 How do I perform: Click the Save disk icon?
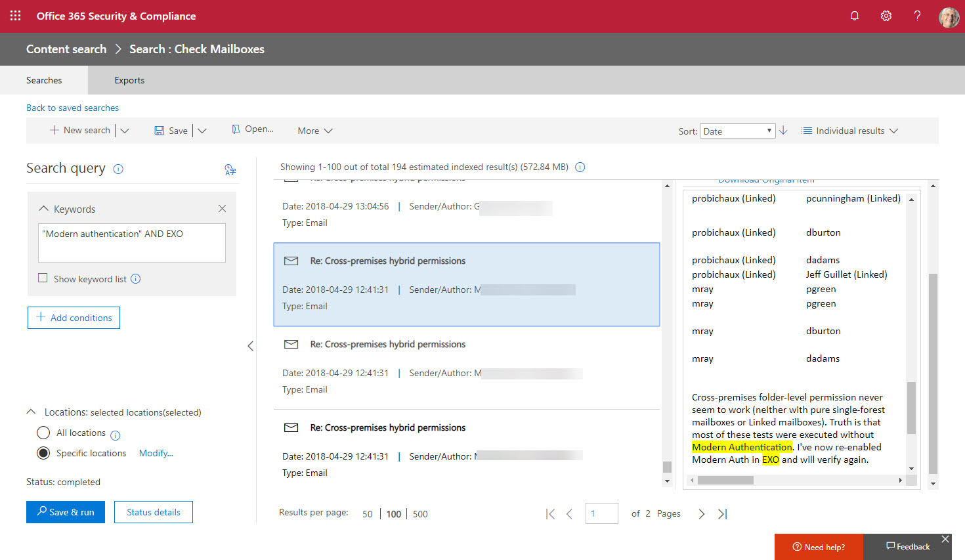pyautogui.click(x=159, y=131)
